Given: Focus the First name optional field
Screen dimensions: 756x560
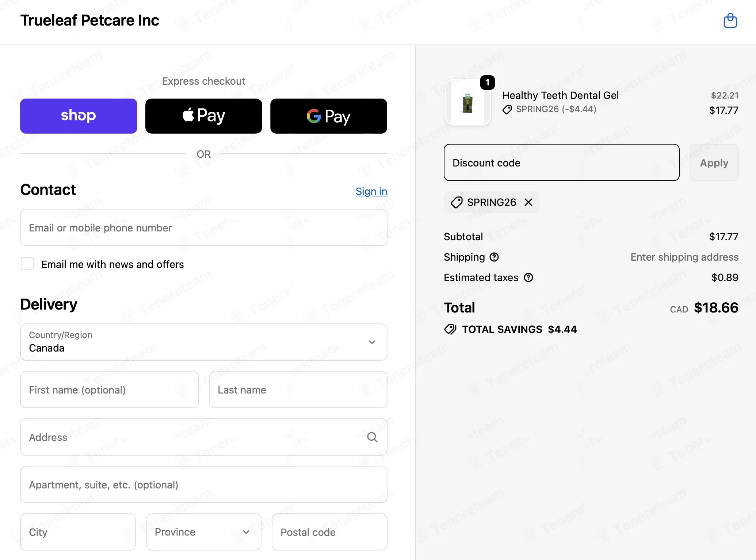Looking at the screenshot, I should (x=109, y=390).
